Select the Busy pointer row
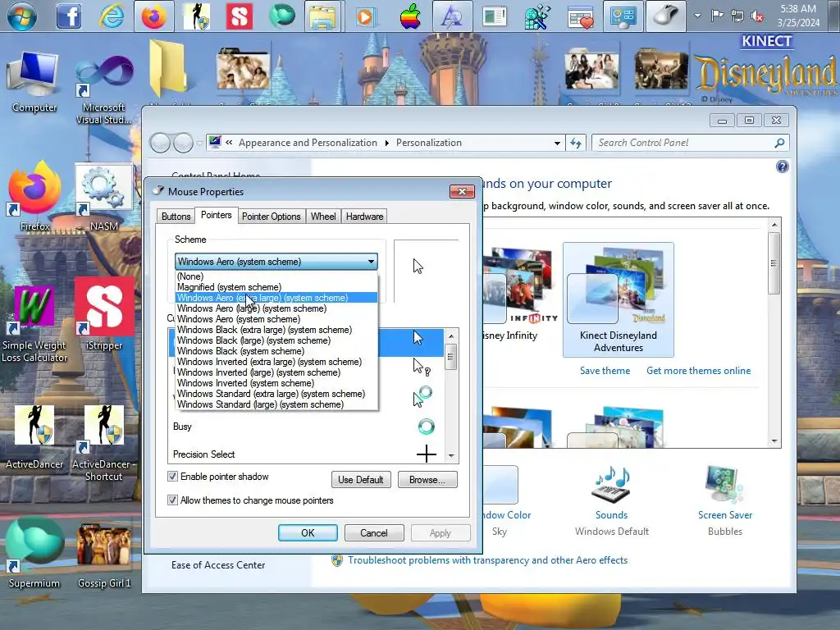Viewport: 840px width, 630px height. (307, 427)
